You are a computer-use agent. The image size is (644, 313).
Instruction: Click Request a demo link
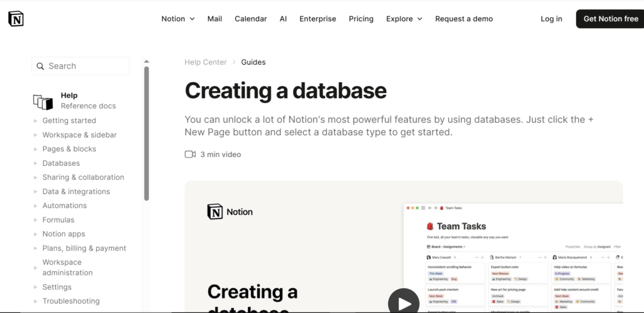(x=464, y=19)
